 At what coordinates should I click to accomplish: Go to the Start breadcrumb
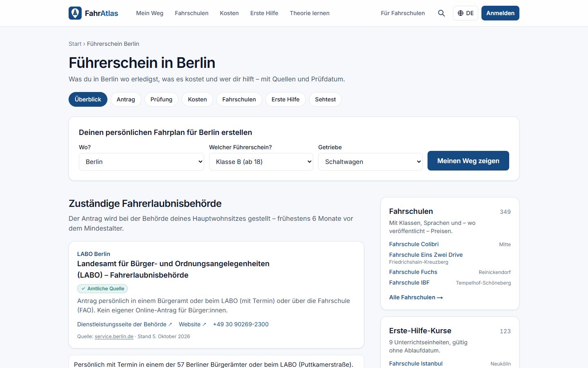pyautogui.click(x=75, y=44)
